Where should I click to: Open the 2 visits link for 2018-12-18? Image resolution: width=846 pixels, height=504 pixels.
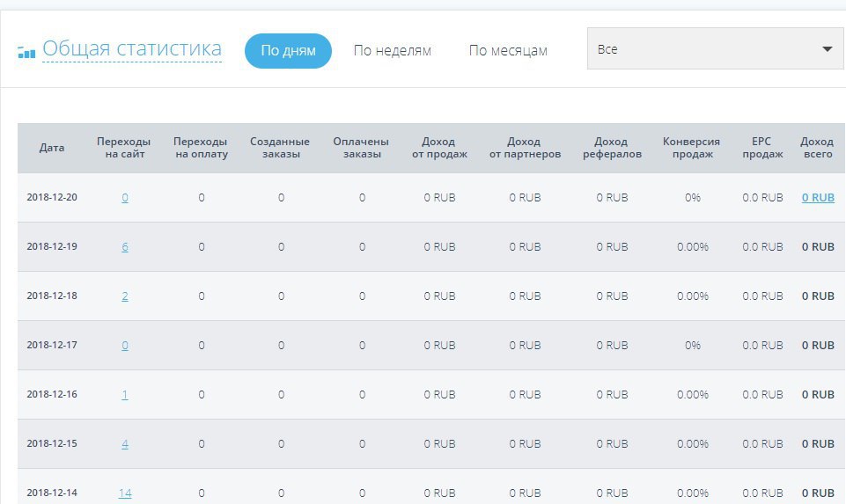point(125,296)
